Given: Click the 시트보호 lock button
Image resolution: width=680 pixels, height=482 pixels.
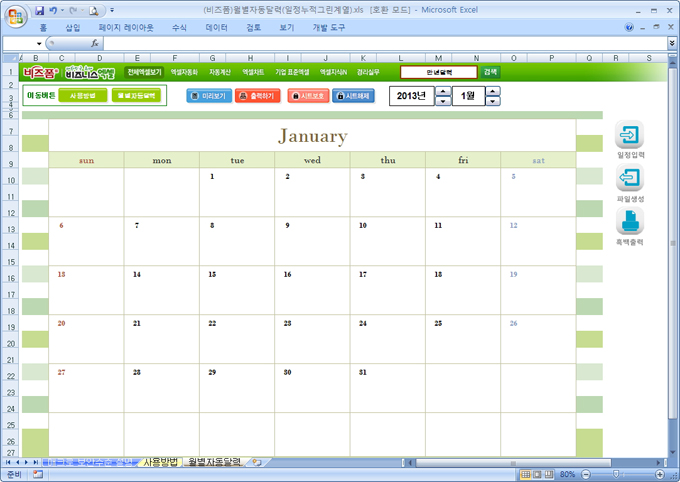Looking at the screenshot, I should click(308, 96).
